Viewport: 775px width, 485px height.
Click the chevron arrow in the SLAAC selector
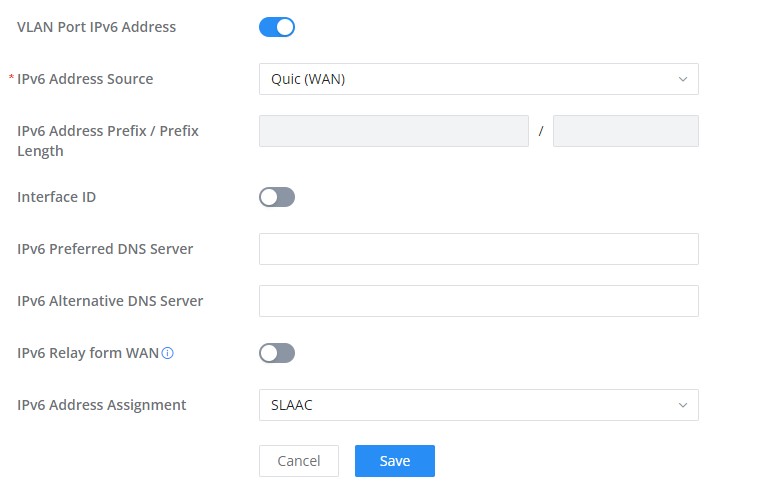pos(683,405)
